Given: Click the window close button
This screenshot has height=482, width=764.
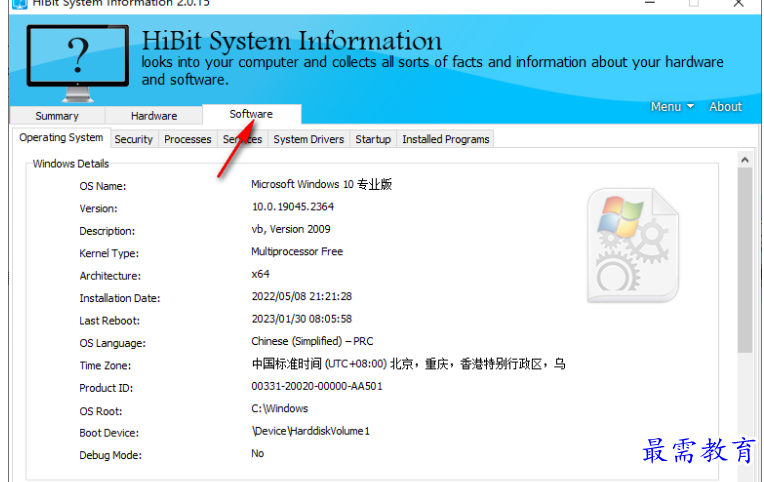Looking at the screenshot, I should click(739, 3).
